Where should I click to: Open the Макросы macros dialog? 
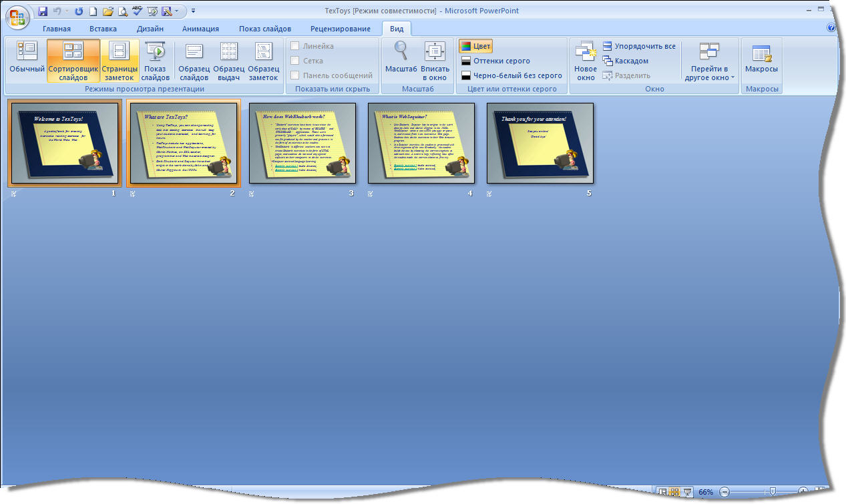click(761, 59)
